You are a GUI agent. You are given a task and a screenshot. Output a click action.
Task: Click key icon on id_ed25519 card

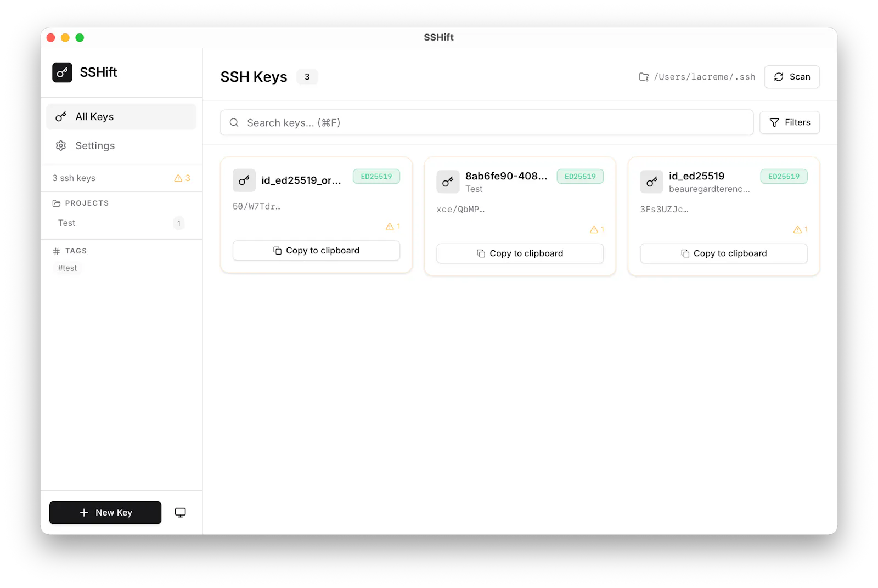point(652,182)
